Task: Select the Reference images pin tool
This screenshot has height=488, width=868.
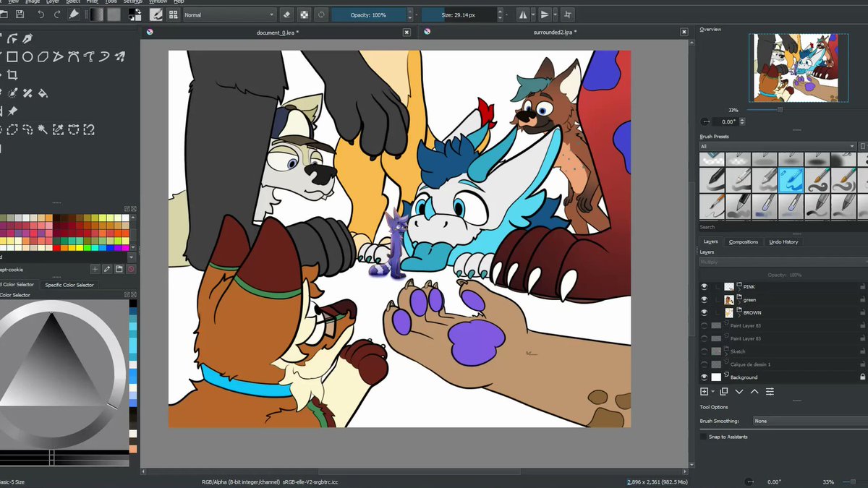Action: pyautogui.click(x=12, y=111)
